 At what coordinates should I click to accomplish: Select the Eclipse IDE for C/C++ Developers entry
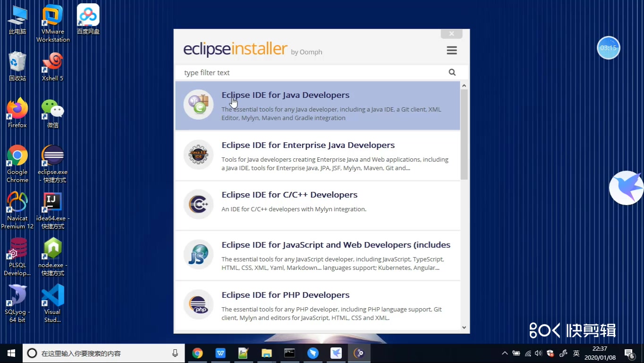(289, 194)
